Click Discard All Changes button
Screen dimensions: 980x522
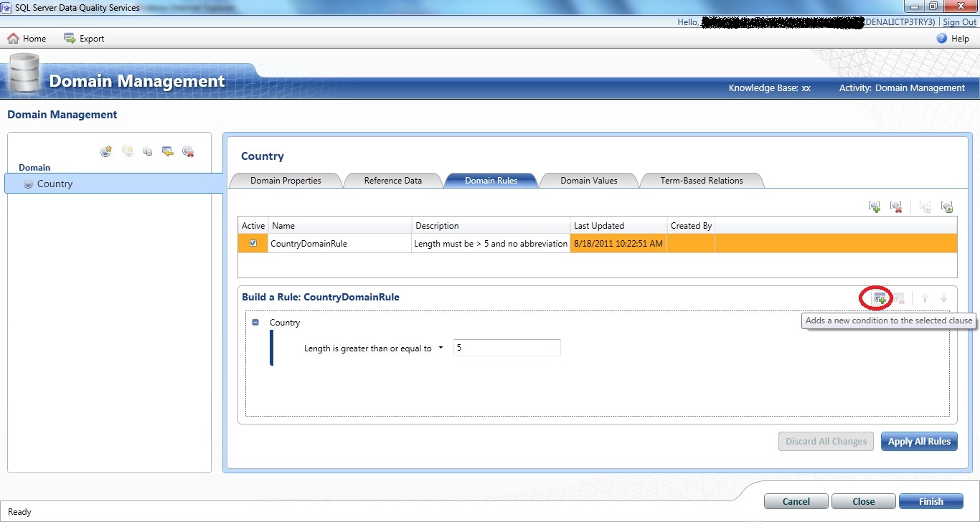click(x=826, y=441)
